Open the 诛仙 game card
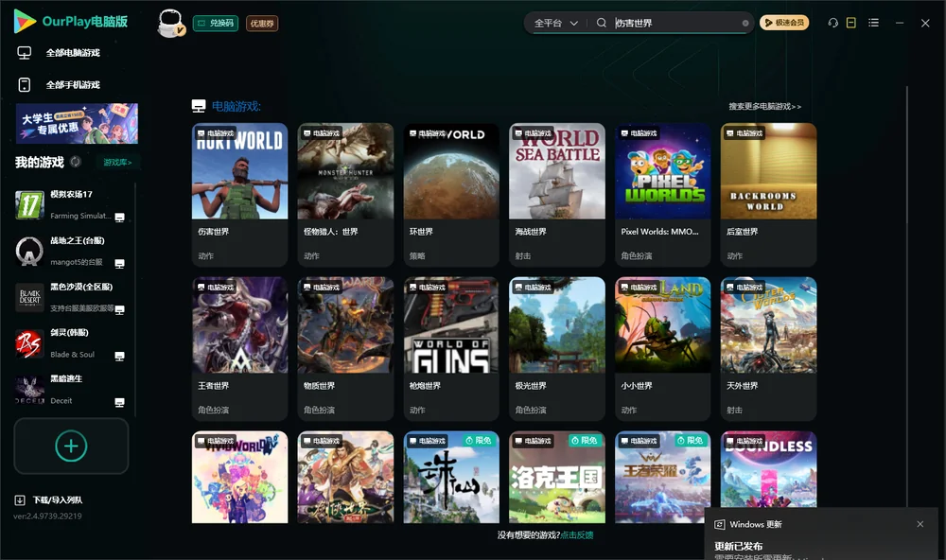Image resolution: width=946 pixels, height=560 pixels. [451, 477]
